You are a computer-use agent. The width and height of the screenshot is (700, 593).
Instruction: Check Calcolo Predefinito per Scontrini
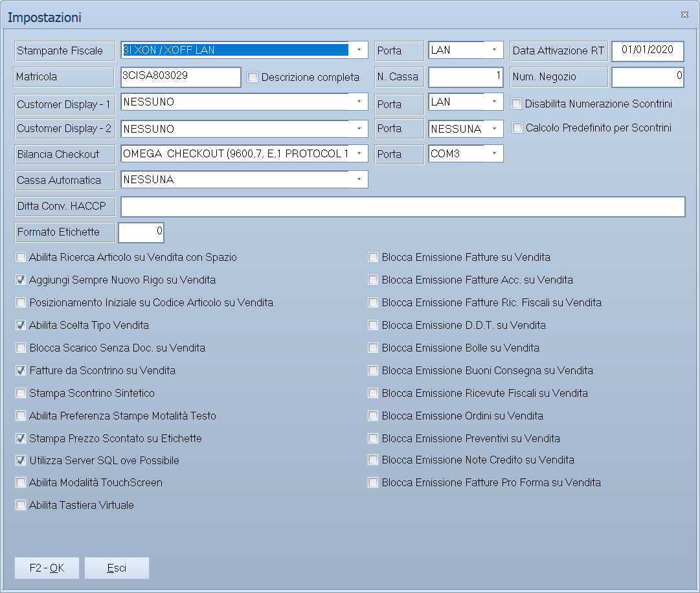(x=517, y=128)
